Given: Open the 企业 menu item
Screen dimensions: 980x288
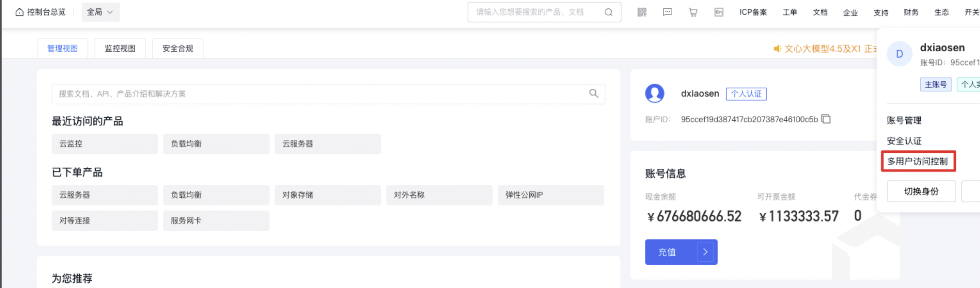Looking at the screenshot, I should tap(850, 13).
